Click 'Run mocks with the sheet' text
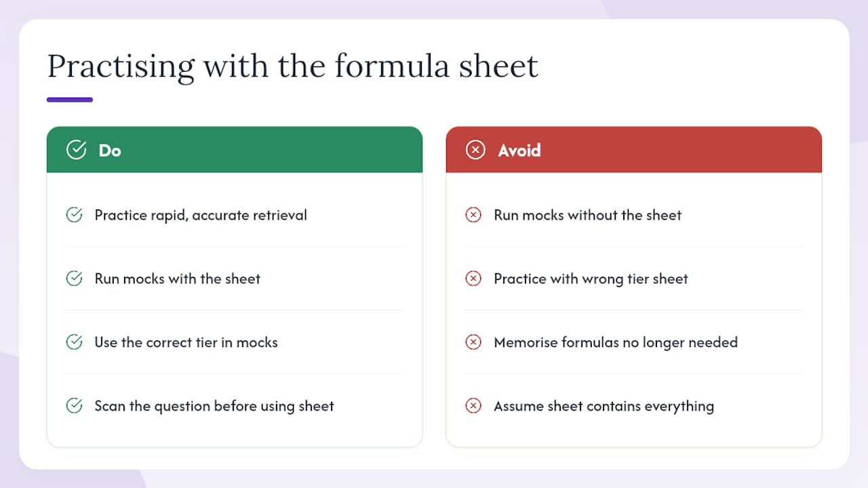Viewport: 868px width, 488px height. tap(178, 279)
